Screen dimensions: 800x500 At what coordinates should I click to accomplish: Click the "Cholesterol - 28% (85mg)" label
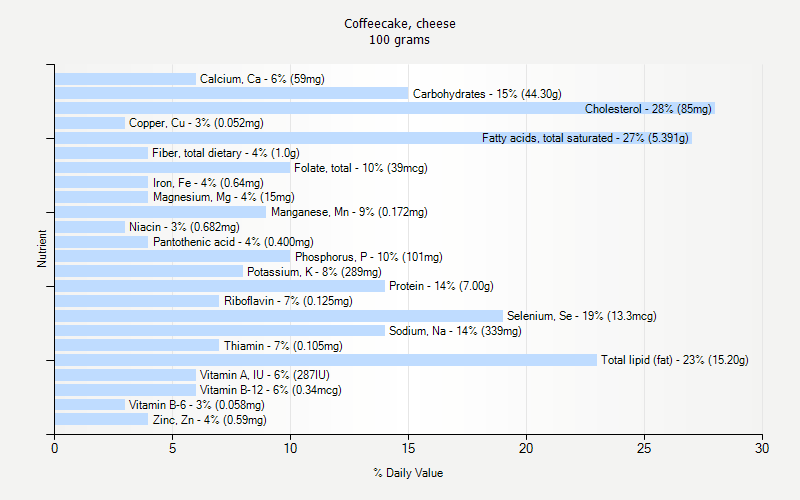[648, 109]
